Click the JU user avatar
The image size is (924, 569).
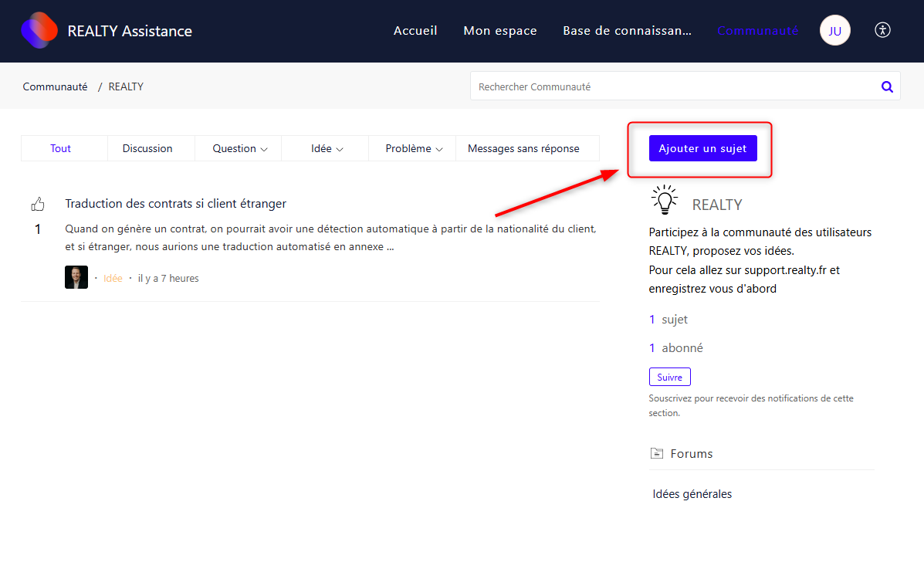click(x=834, y=31)
